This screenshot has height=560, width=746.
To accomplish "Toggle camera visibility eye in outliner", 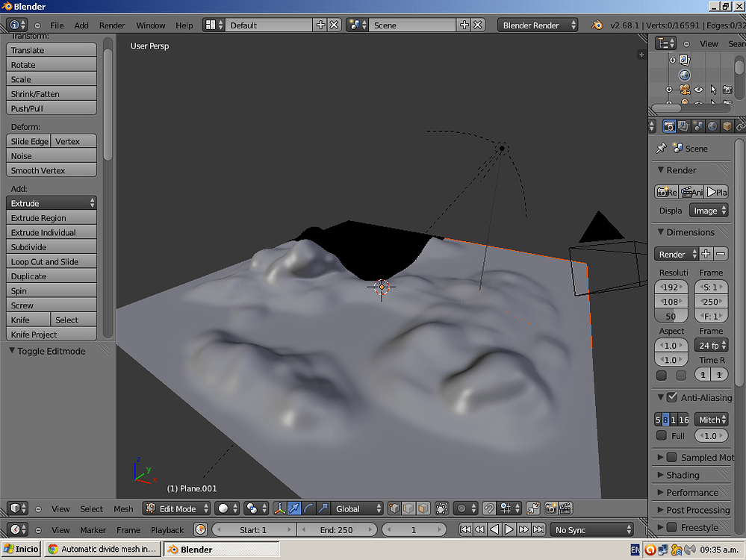I will [698, 90].
